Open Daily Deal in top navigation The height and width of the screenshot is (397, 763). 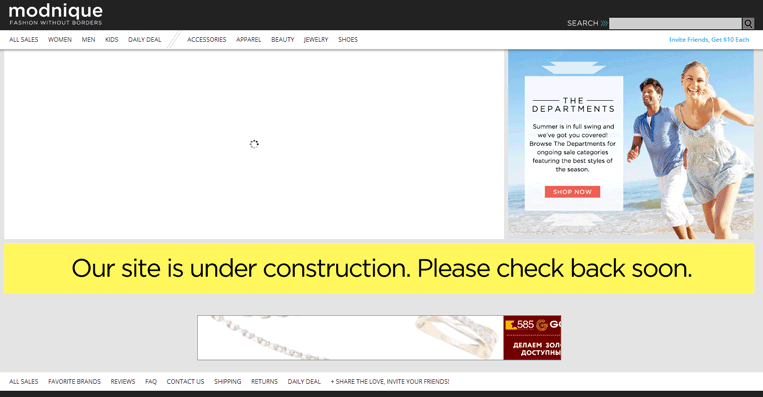tap(145, 40)
